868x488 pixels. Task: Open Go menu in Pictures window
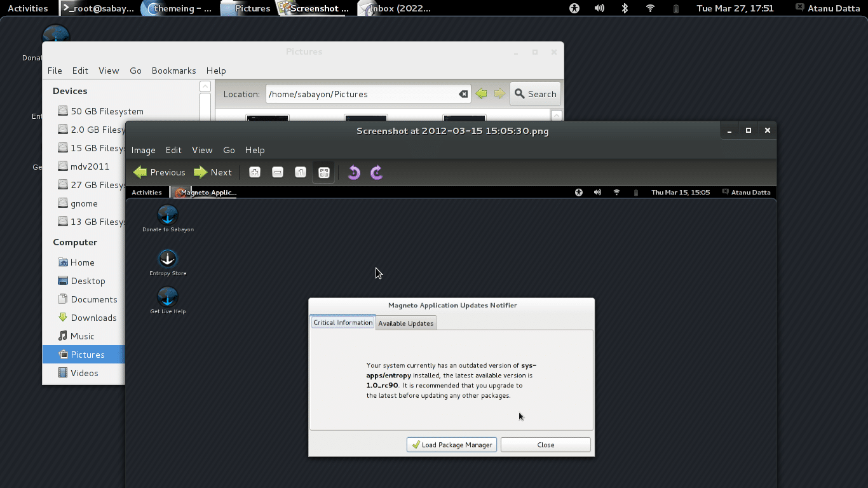135,71
